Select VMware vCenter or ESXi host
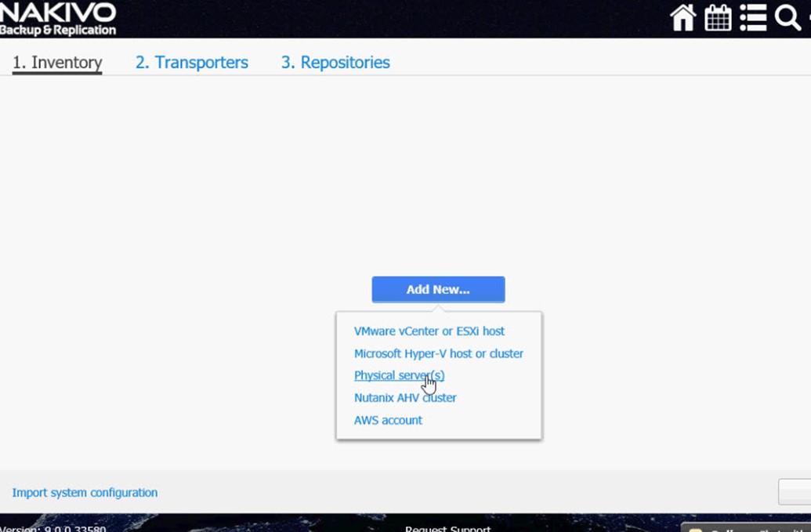This screenshot has height=532, width=811. pyautogui.click(x=429, y=331)
